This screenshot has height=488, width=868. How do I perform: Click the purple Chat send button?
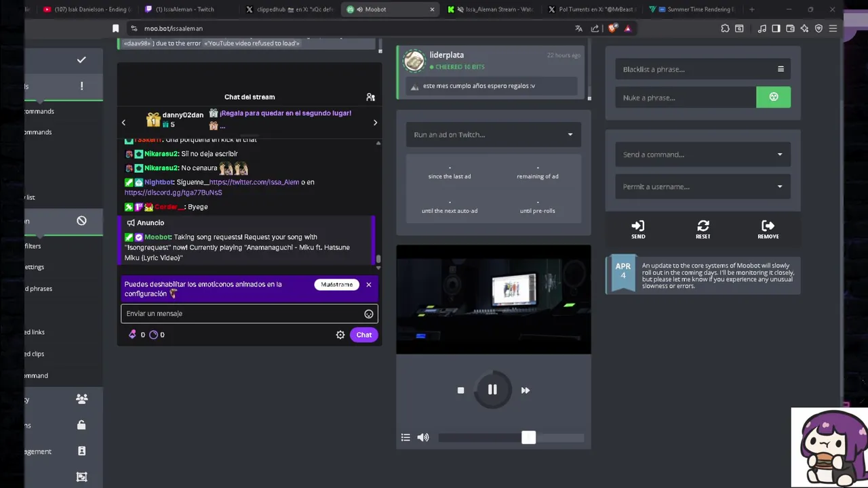click(364, 335)
